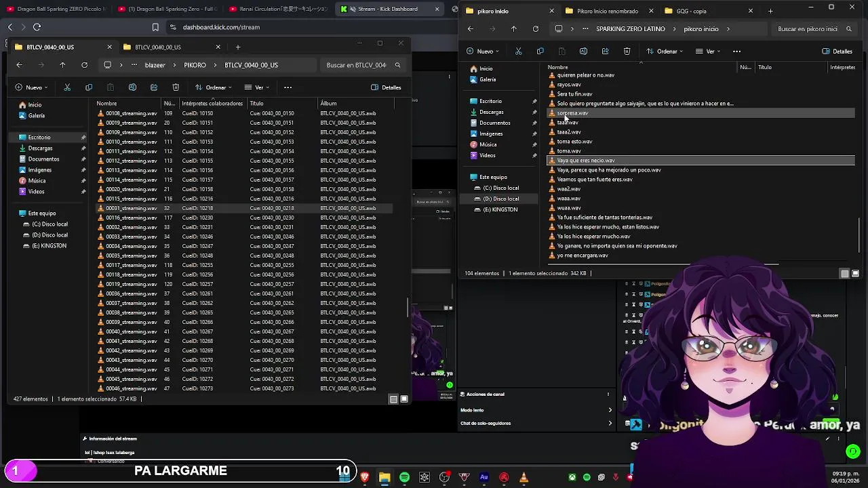The width and height of the screenshot is (868, 488).
Task: Click Delete trash icon in pikoro inicio window
Action: tap(627, 52)
